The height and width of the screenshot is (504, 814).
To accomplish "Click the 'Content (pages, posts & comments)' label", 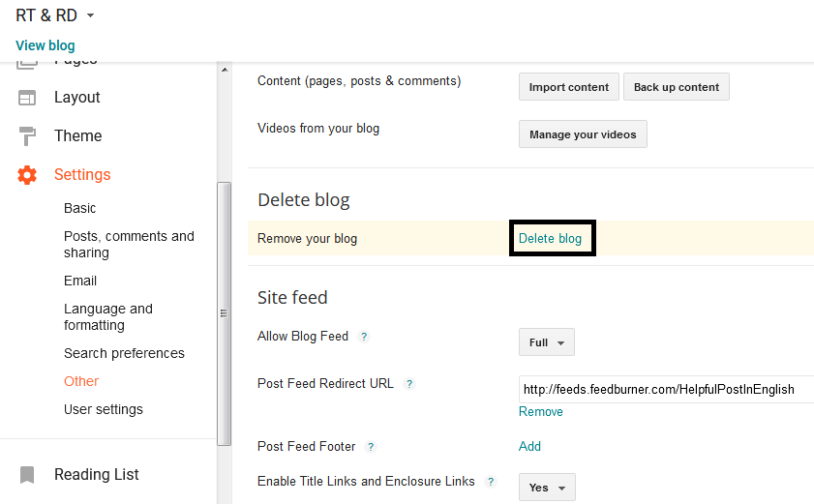I will [359, 81].
